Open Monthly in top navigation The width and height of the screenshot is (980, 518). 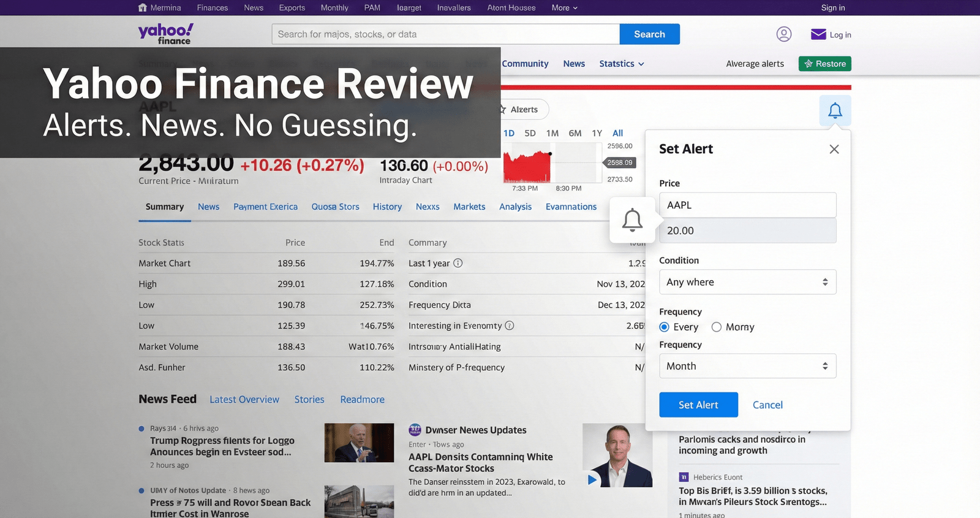(334, 8)
